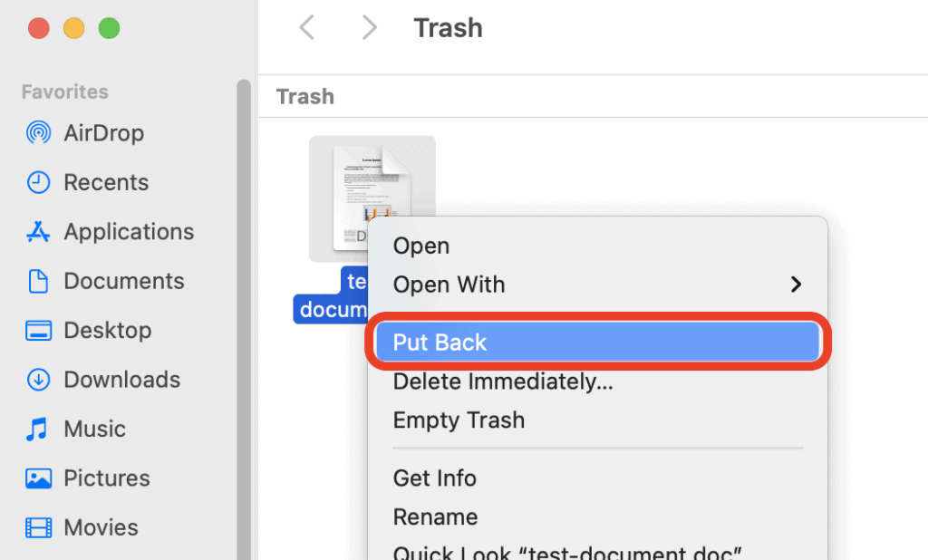Open the Music sidebar entry
Screen dimensions: 928x560
94,428
